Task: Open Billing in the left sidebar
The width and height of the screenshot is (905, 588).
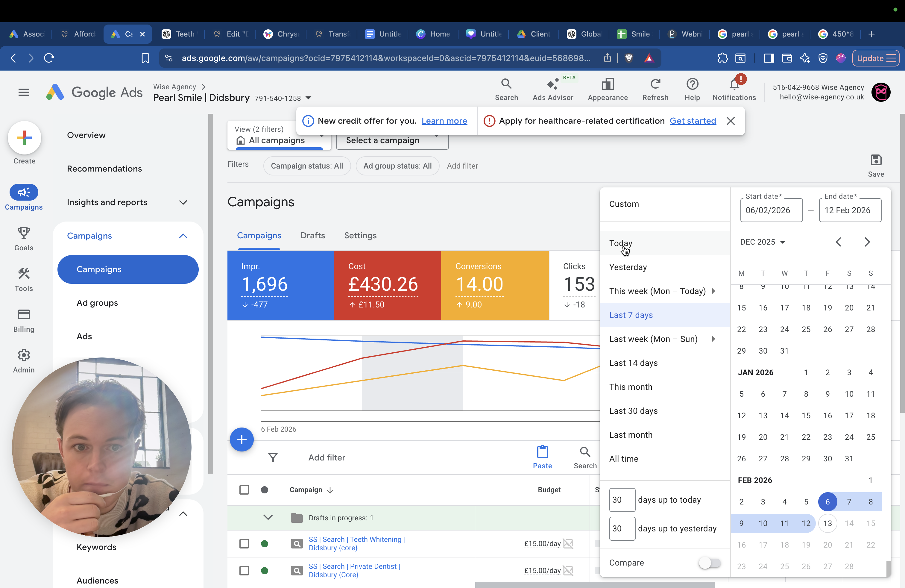Action: click(x=24, y=321)
